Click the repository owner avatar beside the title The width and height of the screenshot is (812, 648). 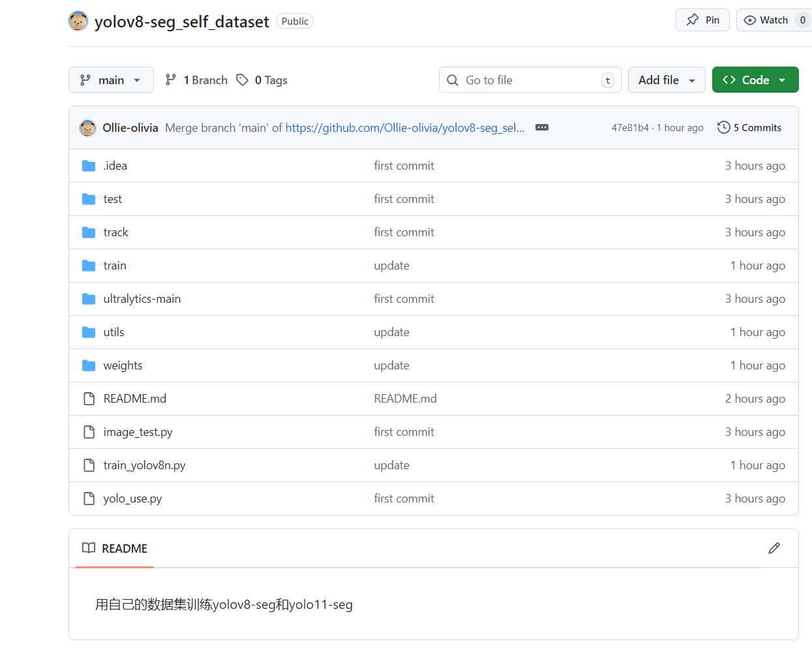[x=78, y=21]
